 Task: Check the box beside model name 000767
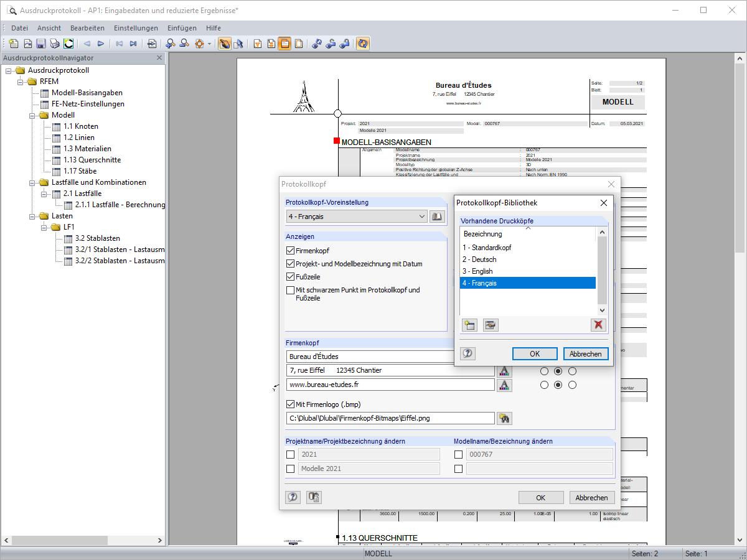(458, 454)
